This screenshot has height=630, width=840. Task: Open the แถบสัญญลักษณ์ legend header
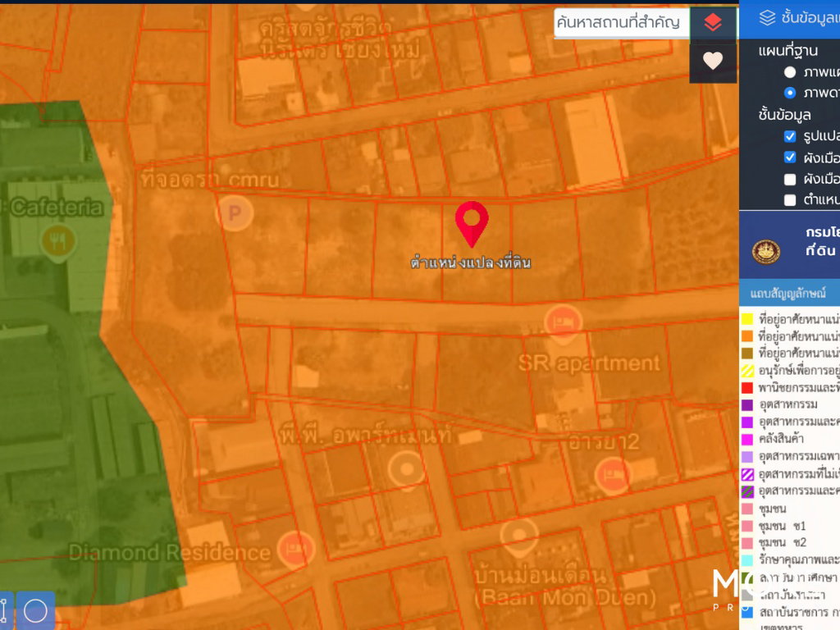[790, 293]
